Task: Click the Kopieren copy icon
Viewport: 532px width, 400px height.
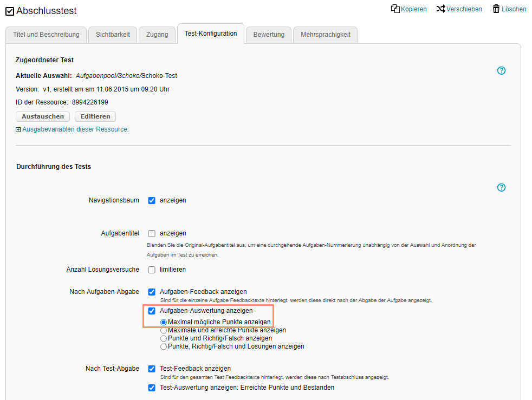Action: [x=395, y=9]
